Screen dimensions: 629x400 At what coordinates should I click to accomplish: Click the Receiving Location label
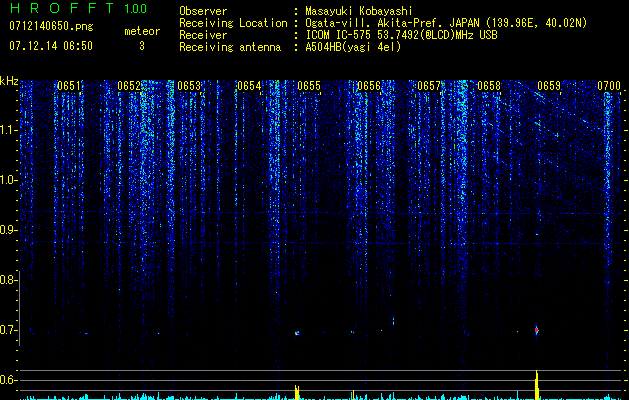233,23
